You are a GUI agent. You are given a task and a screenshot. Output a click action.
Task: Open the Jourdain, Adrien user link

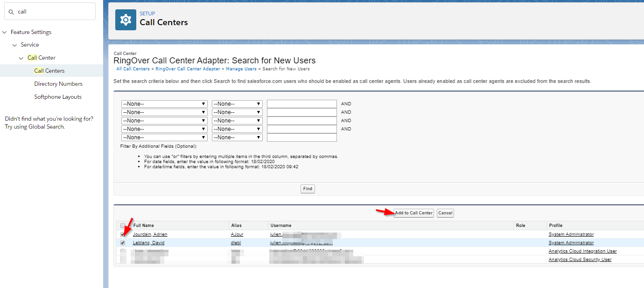pyautogui.click(x=150, y=234)
